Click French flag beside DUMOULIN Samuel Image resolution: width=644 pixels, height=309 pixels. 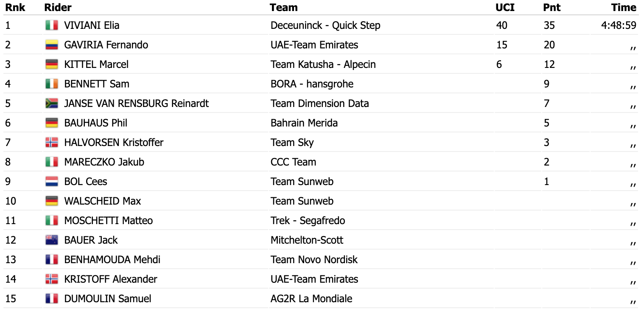pyautogui.click(x=52, y=299)
